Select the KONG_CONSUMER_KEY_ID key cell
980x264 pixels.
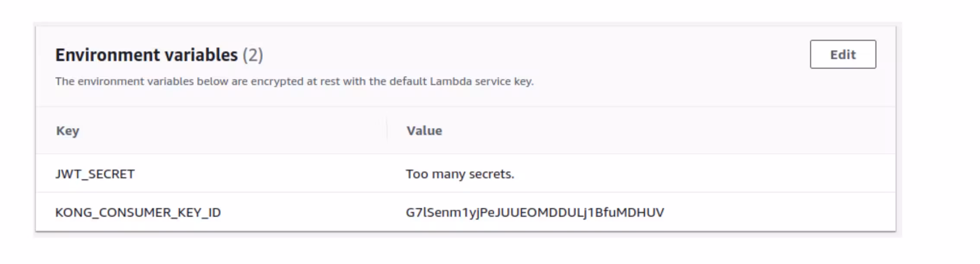click(x=138, y=212)
